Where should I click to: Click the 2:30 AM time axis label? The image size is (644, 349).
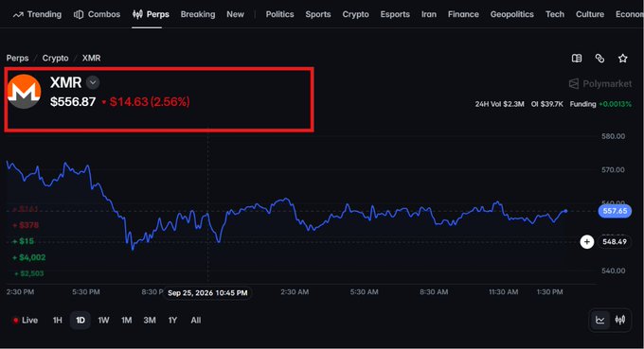tap(295, 292)
